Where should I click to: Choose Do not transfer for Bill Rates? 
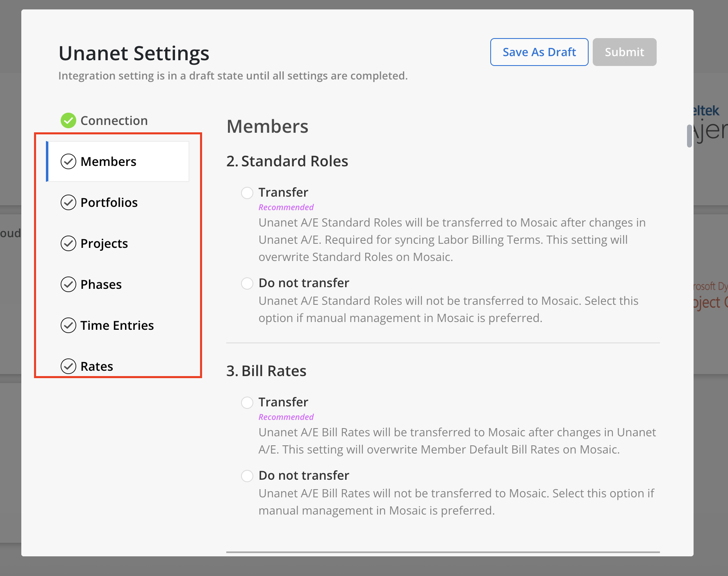click(x=247, y=476)
